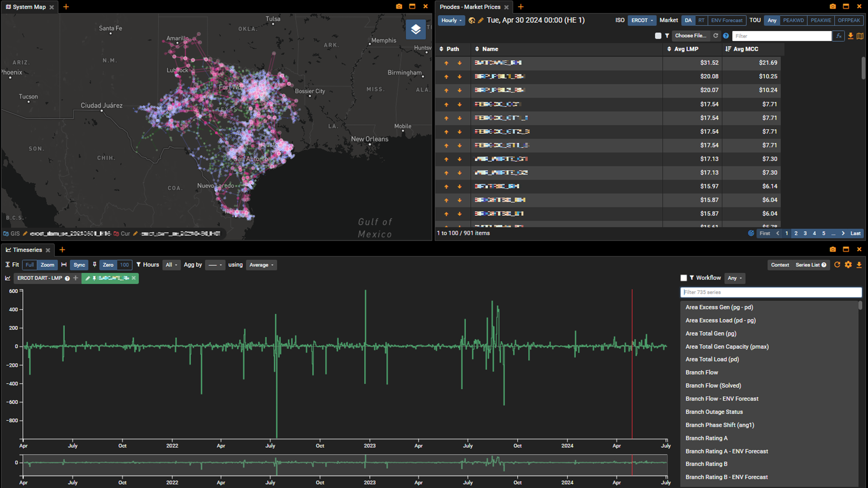Click the Filter 735 series input field

click(771, 292)
